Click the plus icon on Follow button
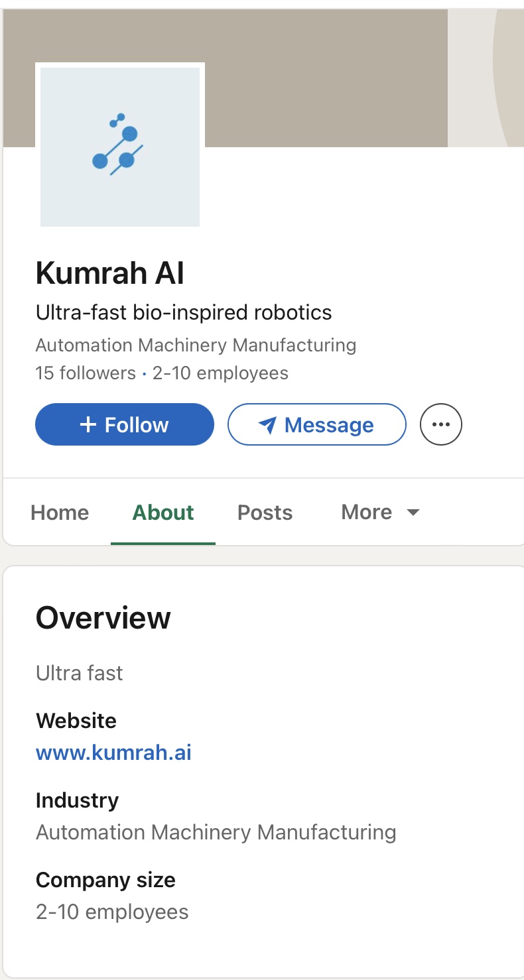The image size is (524, 980). tap(88, 424)
